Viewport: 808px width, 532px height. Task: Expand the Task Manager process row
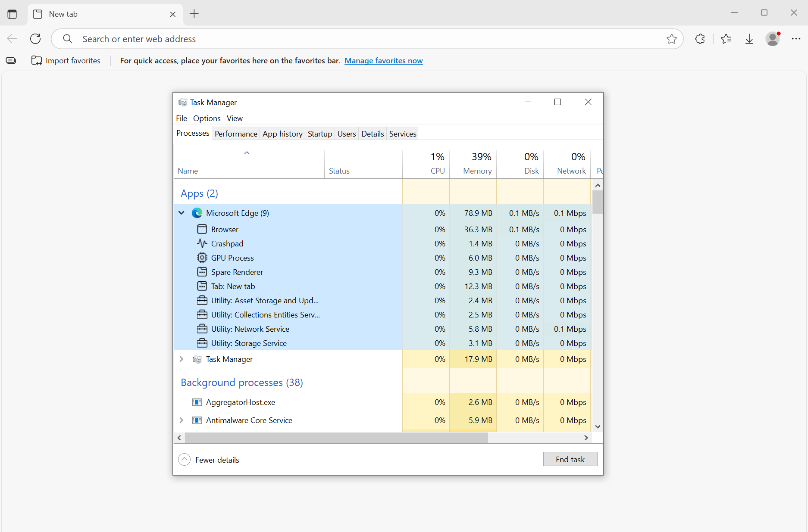coord(182,359)
